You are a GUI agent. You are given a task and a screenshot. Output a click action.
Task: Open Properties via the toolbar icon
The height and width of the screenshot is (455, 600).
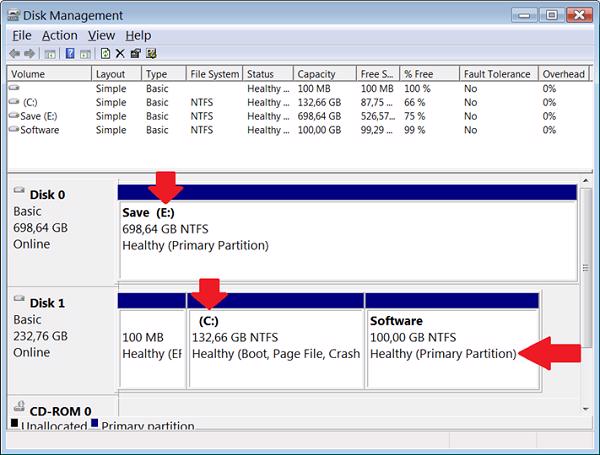click(x=136, y=53)
